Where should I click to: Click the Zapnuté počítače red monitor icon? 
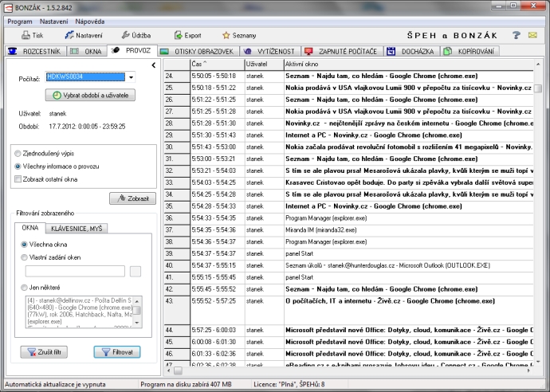[x=308, y=52]
